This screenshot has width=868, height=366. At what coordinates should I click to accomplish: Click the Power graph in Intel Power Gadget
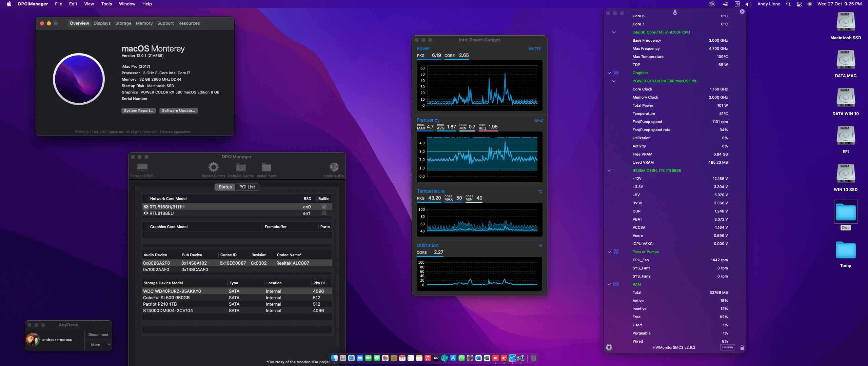click(479, 85)
